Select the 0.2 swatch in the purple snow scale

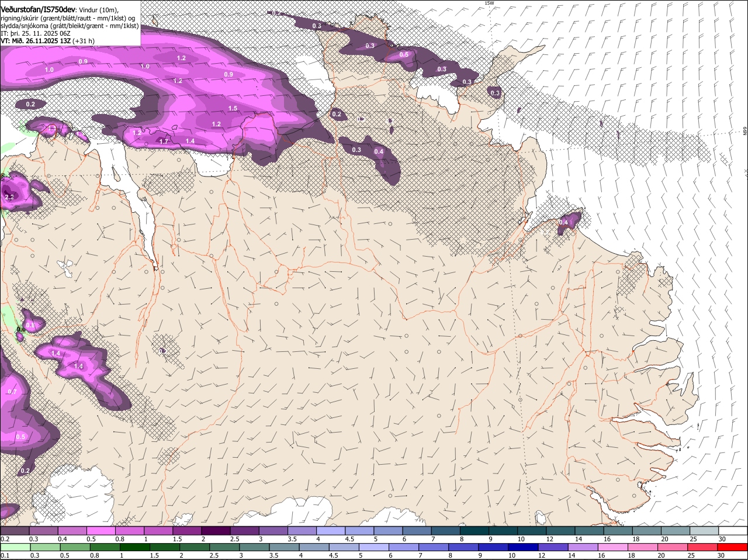(15, 531)
